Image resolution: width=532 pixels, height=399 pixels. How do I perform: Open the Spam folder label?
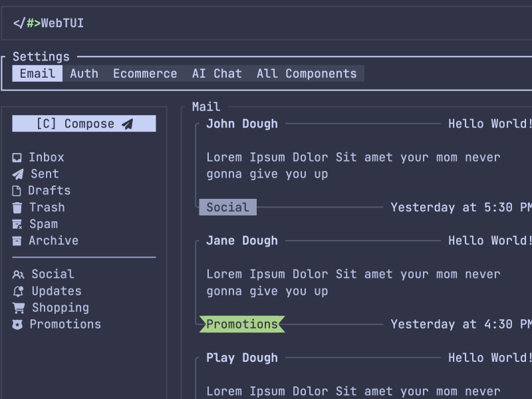pyautogui.click(x=43, y=224)
